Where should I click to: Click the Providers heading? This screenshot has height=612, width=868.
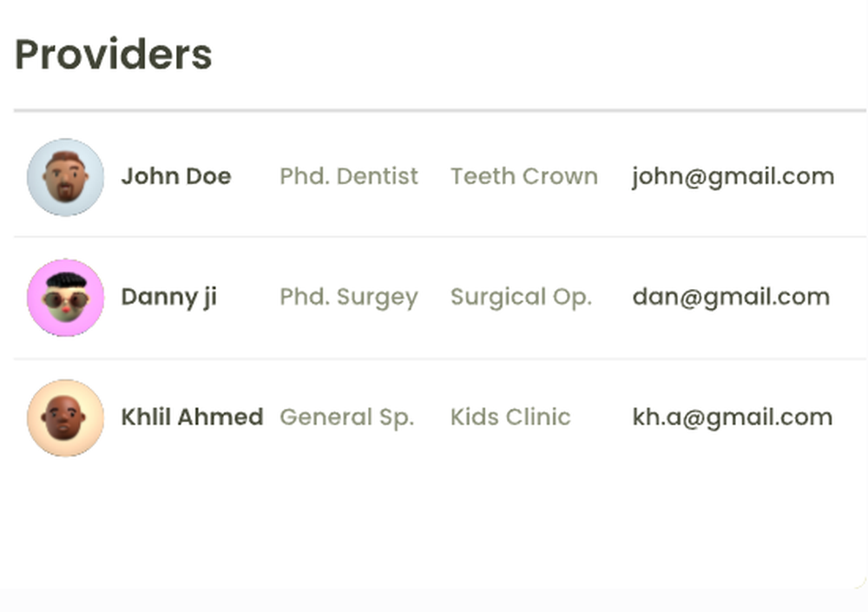pos(114,55)
